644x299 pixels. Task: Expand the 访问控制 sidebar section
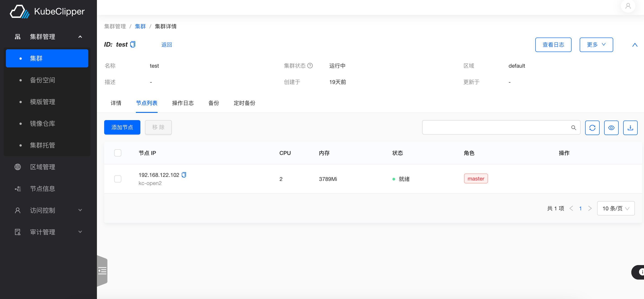click(43, 210)
